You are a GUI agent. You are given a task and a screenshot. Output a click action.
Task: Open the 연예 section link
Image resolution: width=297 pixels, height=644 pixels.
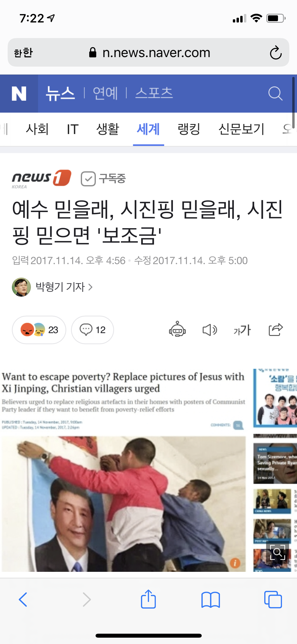pyautogui.click(x=105, y=93)
